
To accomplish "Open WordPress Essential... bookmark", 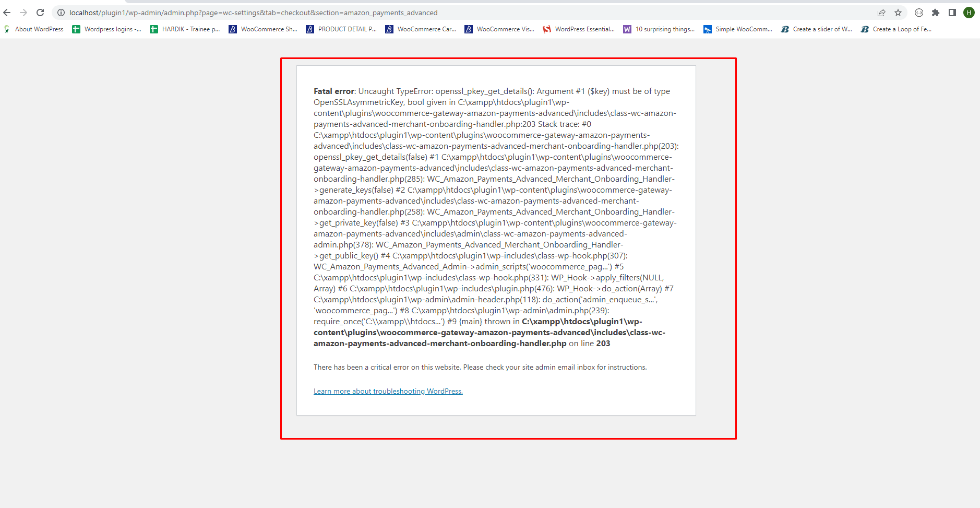I will coord(579,29).
